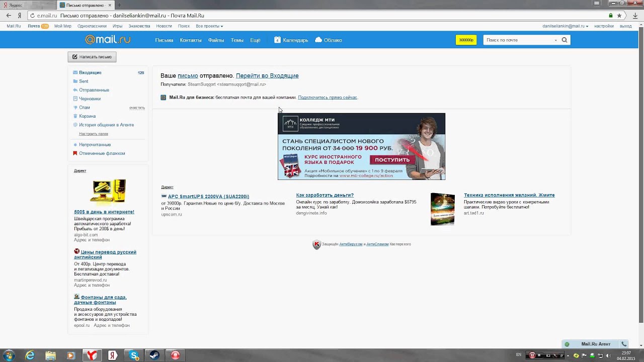The width and height of the screenshot is (644, 362).
Task: Open the Корзина folder
Action: 87,116
